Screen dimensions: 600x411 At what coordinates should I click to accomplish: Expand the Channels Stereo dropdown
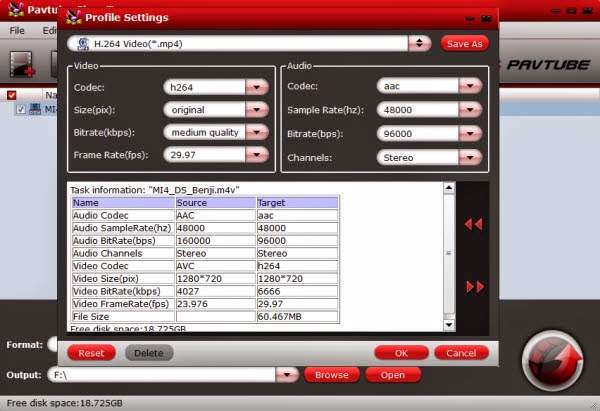click(x=470, y=157)
